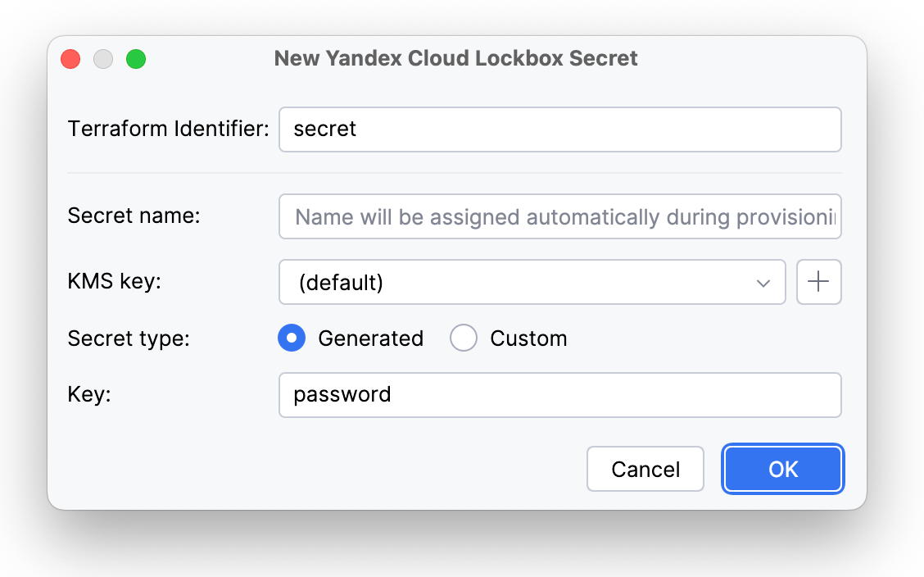Image resolution: width=924 pixels, height=577 pixels.
Task: Click the gray minimize window button
Action: click(103, 59)
